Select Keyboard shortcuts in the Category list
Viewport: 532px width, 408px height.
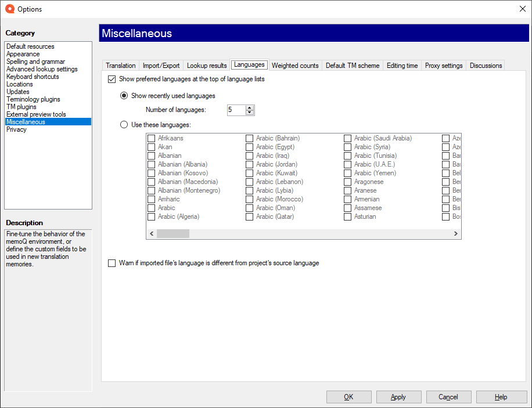[33, 76]
